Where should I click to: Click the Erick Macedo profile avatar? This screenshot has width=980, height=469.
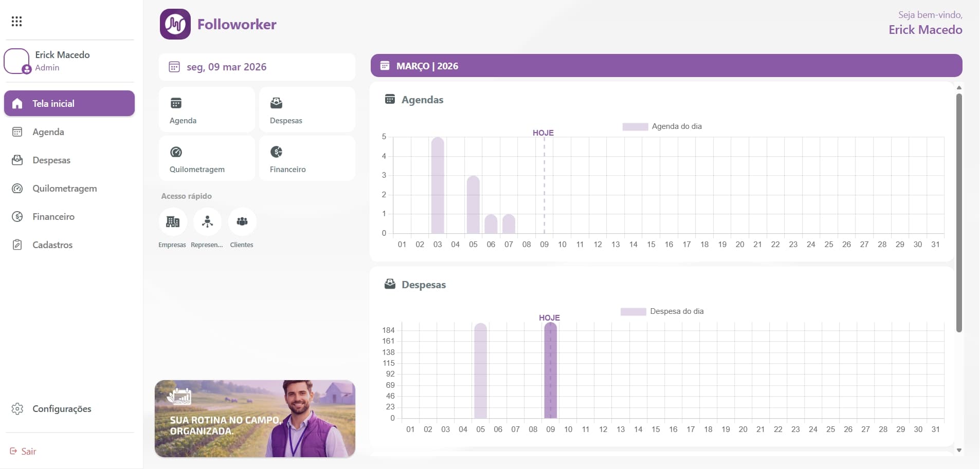pos(17,61)
